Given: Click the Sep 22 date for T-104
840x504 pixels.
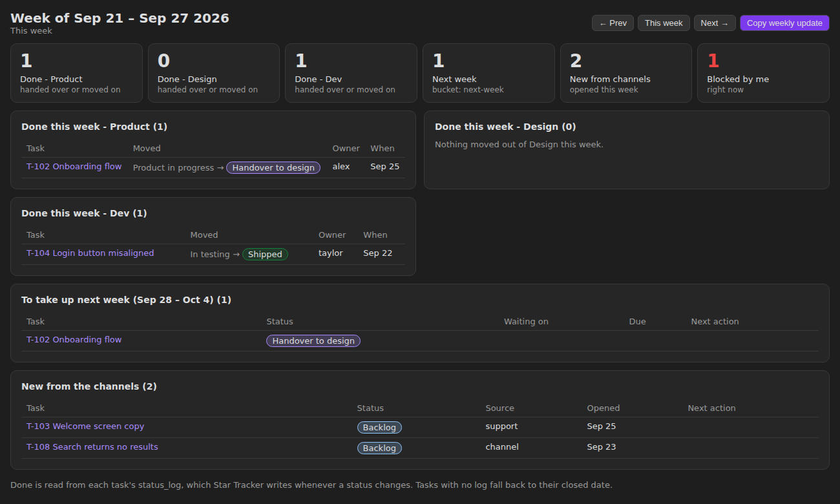Looking at the screenshot, I should (x=378, y=253).
